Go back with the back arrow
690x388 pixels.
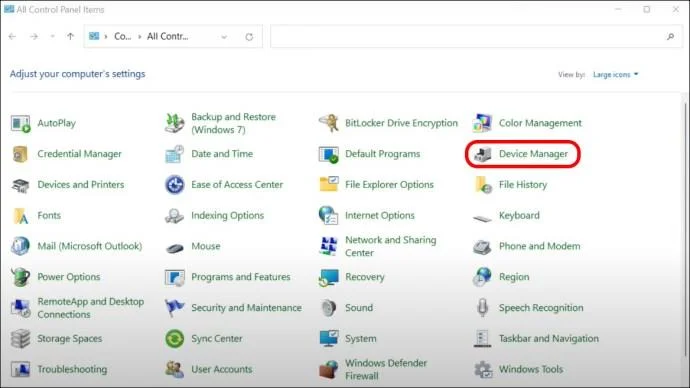click(x=12, y=37)
